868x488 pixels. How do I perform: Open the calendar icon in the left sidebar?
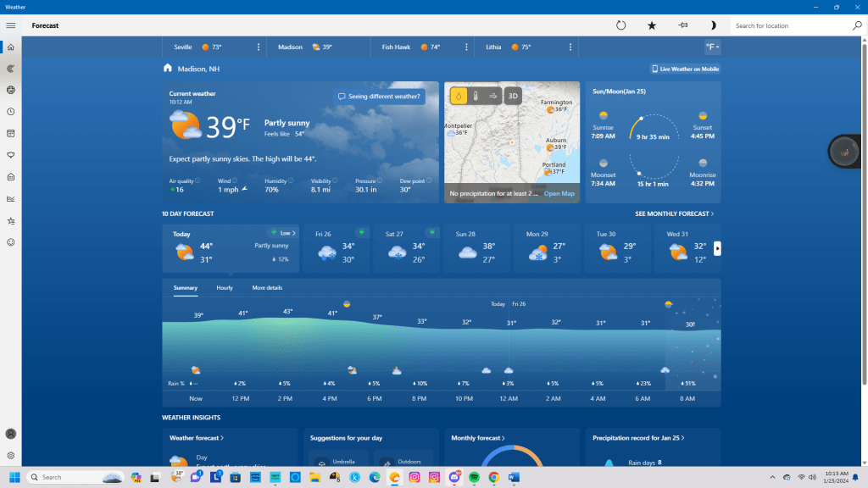point(11,133)
